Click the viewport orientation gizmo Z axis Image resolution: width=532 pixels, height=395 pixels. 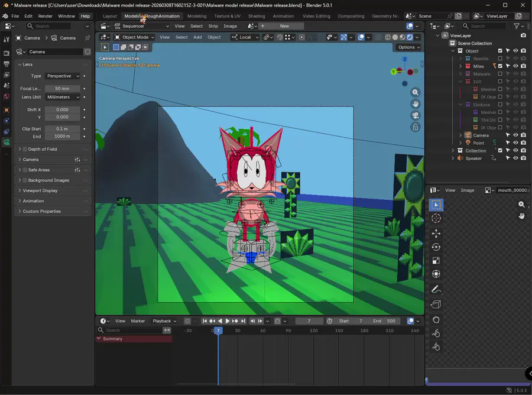(x=404, y=59)
